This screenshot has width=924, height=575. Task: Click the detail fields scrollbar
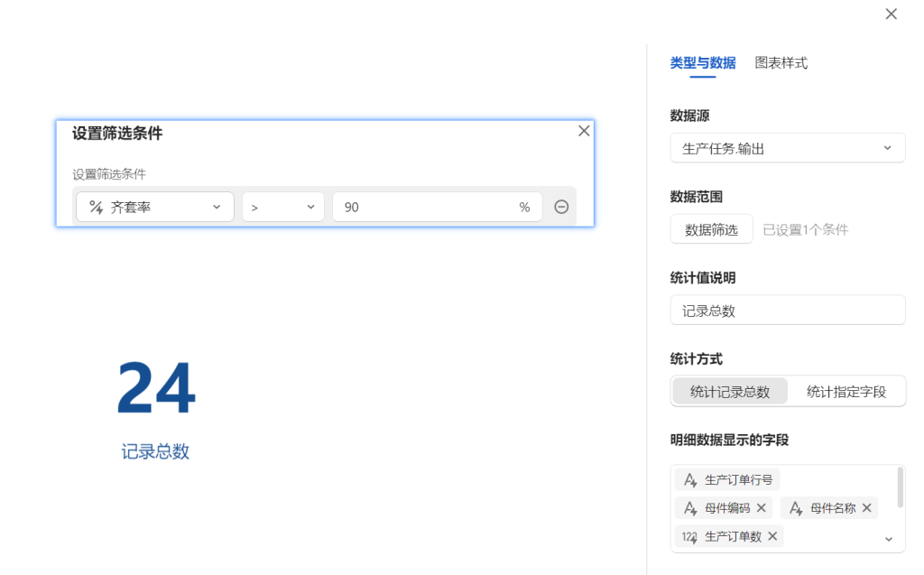tap(900, 487)
